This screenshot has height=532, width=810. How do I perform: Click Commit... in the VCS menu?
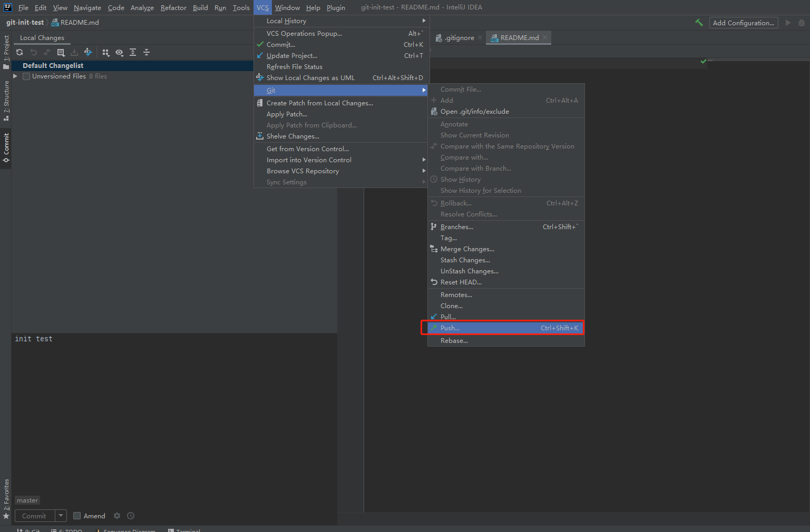(341, 45)
